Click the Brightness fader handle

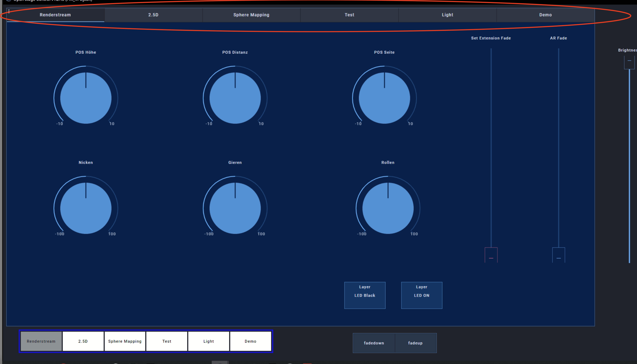pyautogui.click(x=629, y=63)
